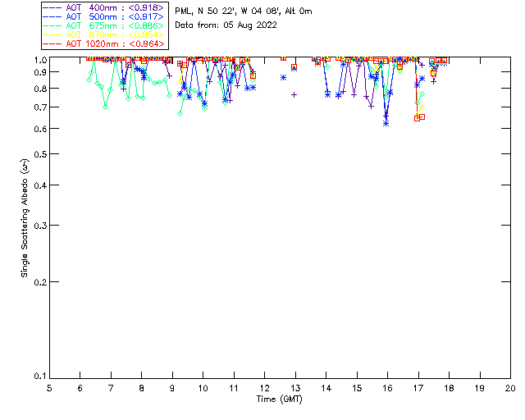This screenshot has width=525, height=420.
Task: Click the x-axis tick label 15
Action: pyautogui.click(x=357, y=388)
